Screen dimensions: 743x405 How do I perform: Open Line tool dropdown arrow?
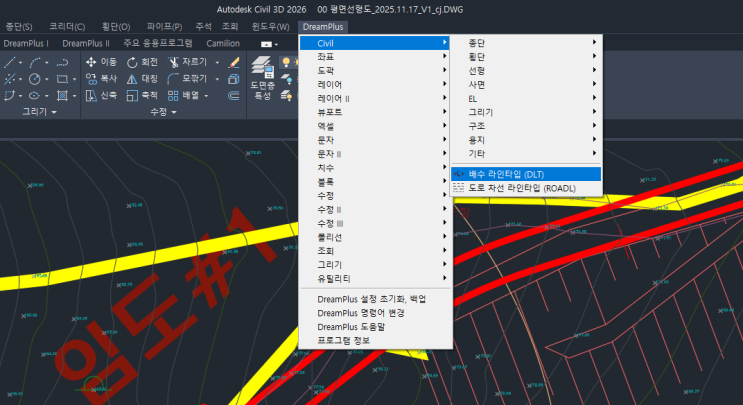click(x=20, y=63)
